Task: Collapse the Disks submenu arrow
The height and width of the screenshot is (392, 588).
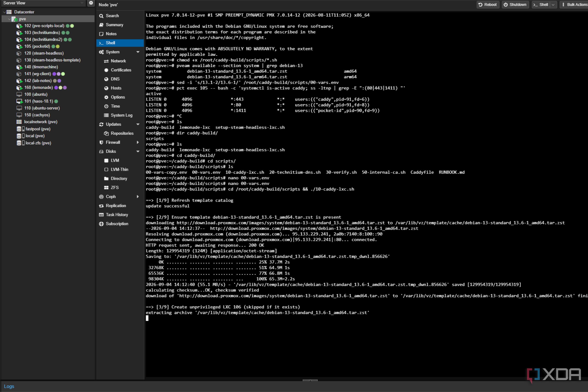Action: [138, 152]
